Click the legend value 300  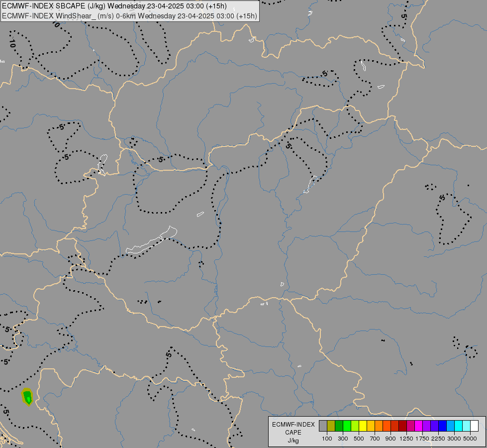(343, 439)
